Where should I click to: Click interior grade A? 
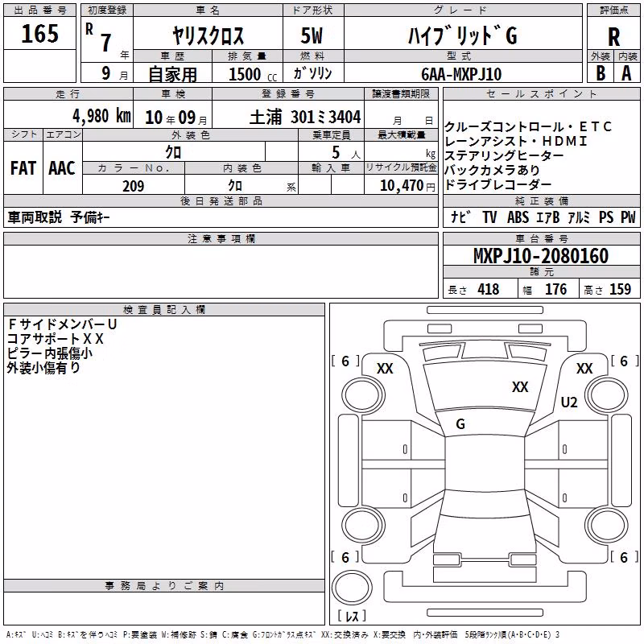(626, 73)
